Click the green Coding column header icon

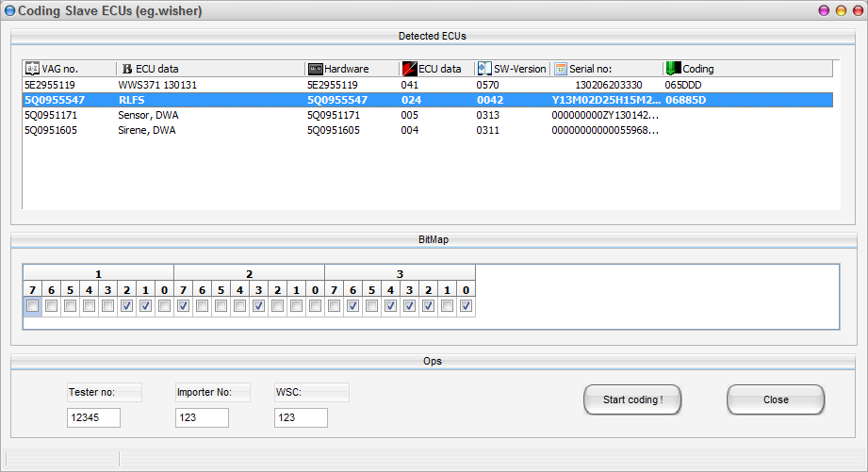pyautogui.click(x=673, y=69)
